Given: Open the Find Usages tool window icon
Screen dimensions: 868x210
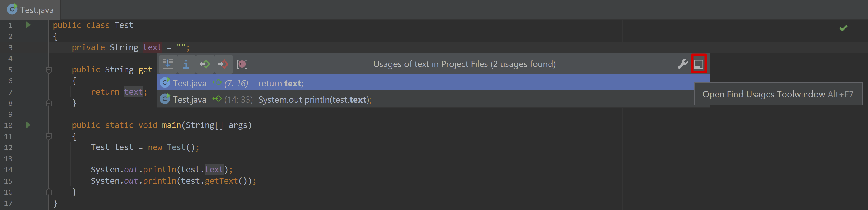Looking at the screenshot, I should [699, 64].
